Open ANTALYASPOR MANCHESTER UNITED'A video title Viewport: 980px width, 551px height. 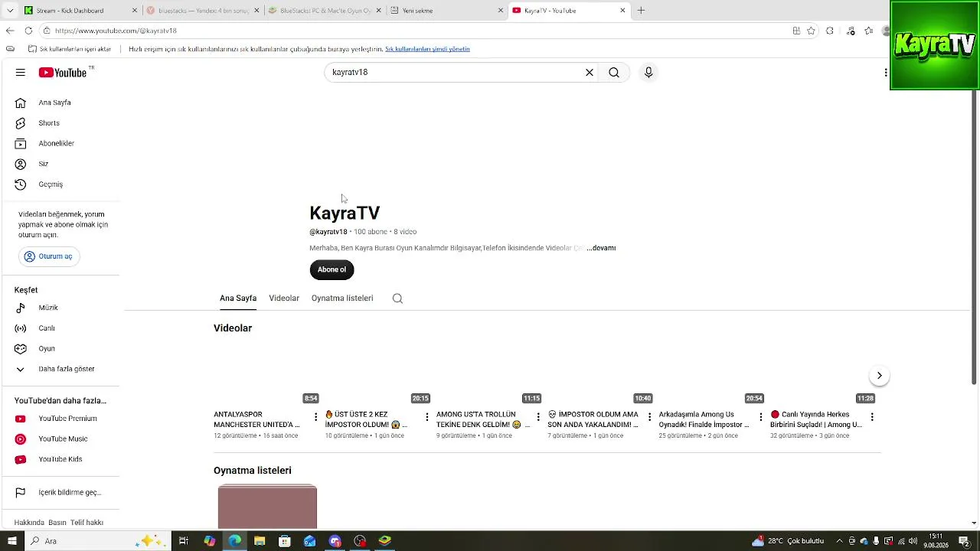(x=257, y=419)
